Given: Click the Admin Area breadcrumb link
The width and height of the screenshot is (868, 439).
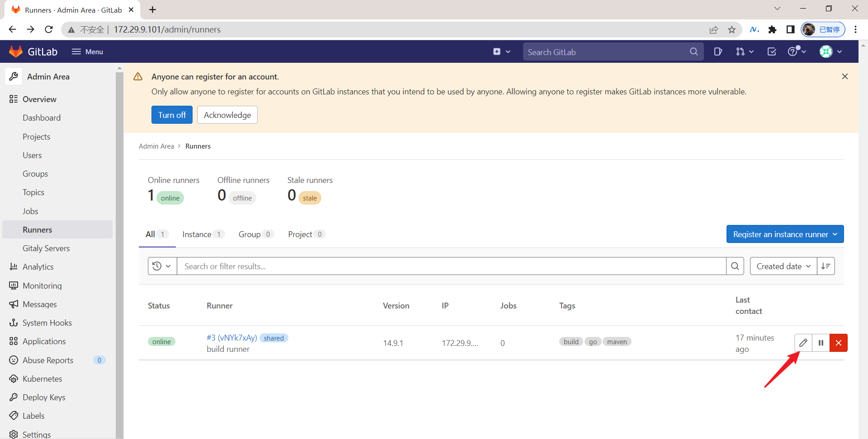Looking at the screenshot, I should click(x=156, y=146).
